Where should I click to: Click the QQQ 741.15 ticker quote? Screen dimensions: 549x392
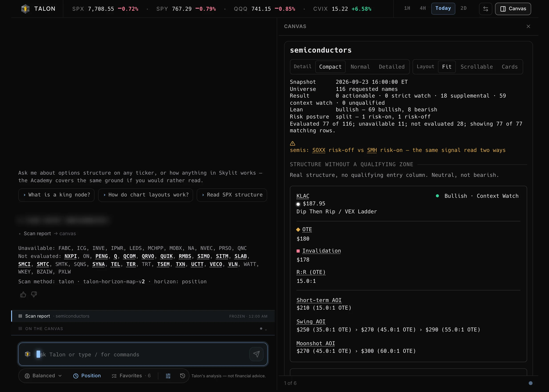tap(264, 9)
